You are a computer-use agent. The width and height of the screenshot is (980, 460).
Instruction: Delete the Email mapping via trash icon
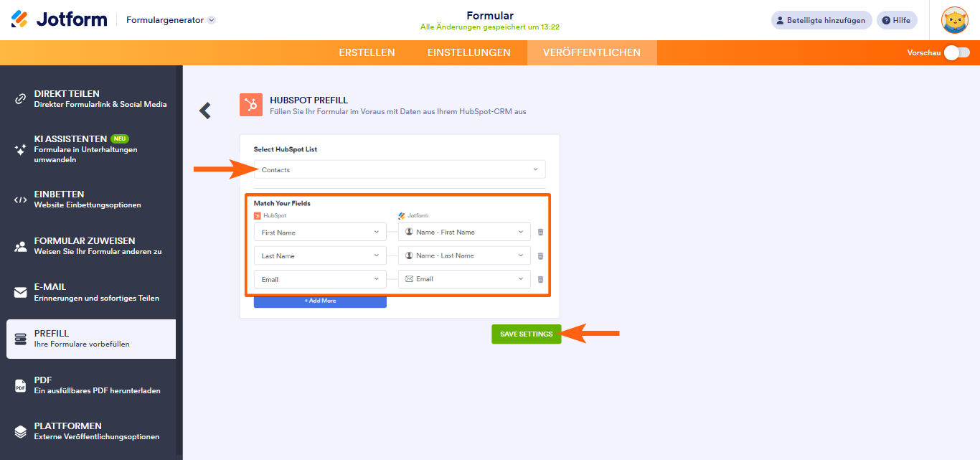point(540,279)
